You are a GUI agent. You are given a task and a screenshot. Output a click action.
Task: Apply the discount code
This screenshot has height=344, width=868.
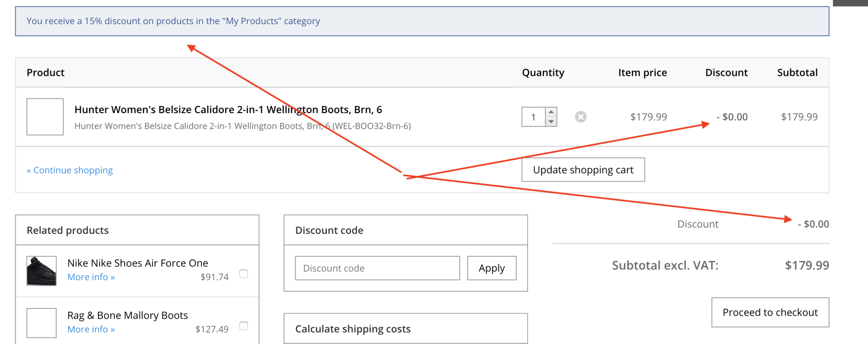pos(492,268)
